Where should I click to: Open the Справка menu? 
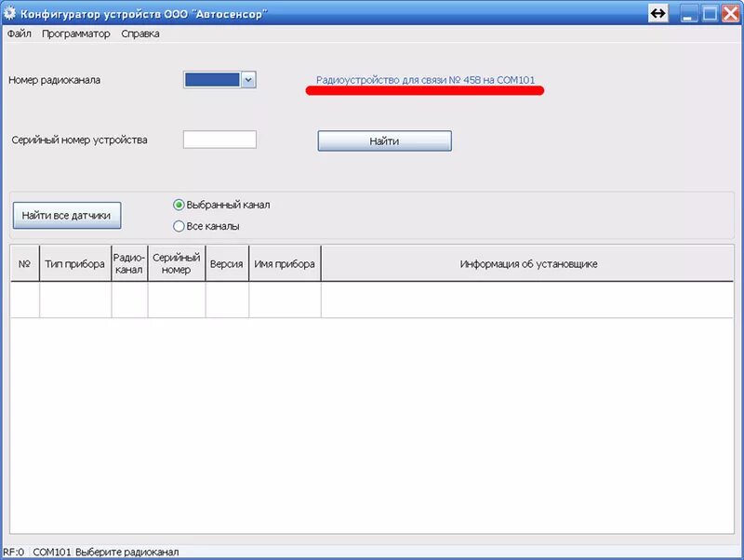140,33
